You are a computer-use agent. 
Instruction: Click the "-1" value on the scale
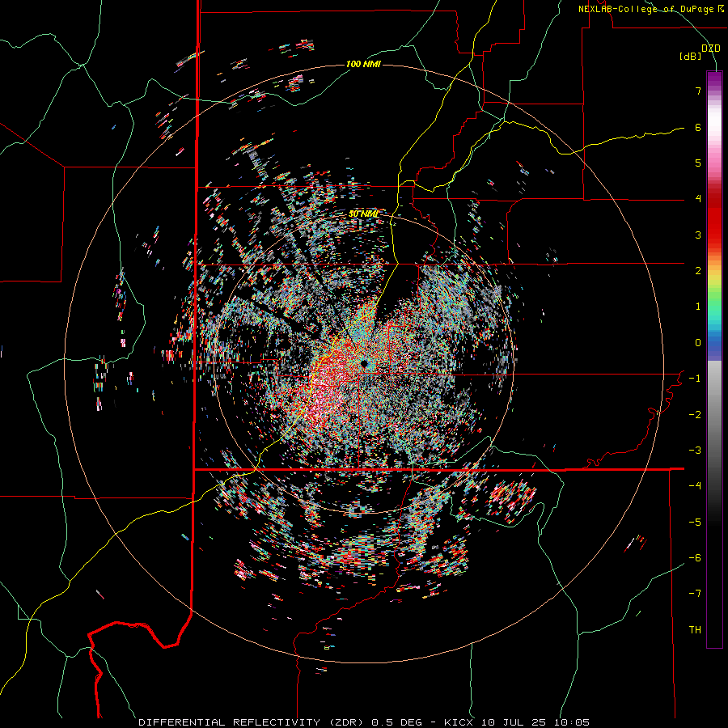695,379
